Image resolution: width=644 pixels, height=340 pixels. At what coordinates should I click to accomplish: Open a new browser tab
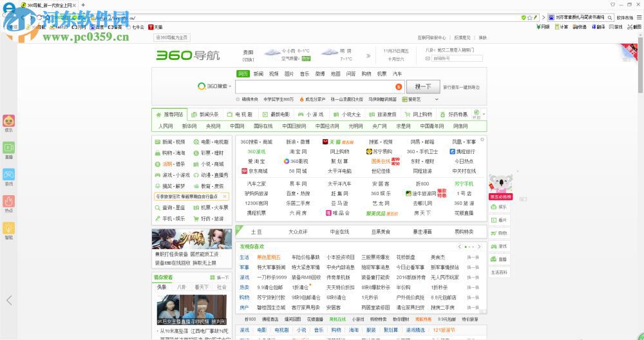[83, 5]
